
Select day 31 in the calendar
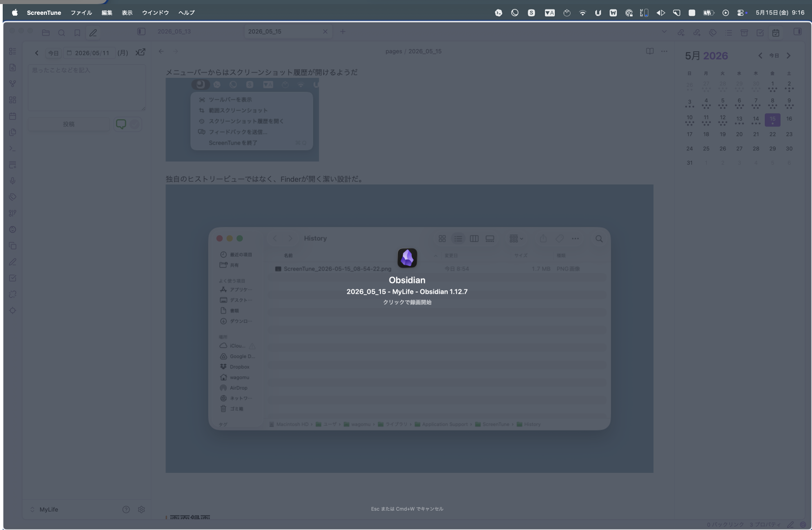690,163
